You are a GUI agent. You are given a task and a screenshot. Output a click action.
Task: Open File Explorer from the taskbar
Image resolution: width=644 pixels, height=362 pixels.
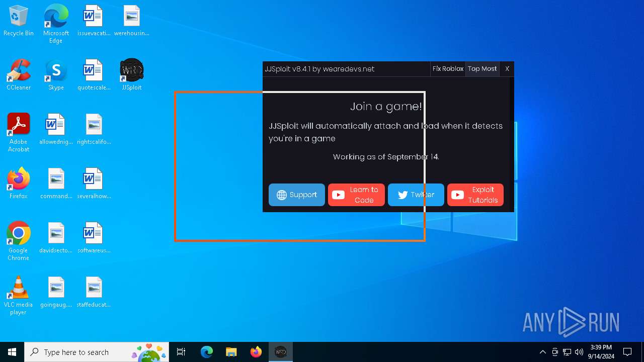(231, 352)
